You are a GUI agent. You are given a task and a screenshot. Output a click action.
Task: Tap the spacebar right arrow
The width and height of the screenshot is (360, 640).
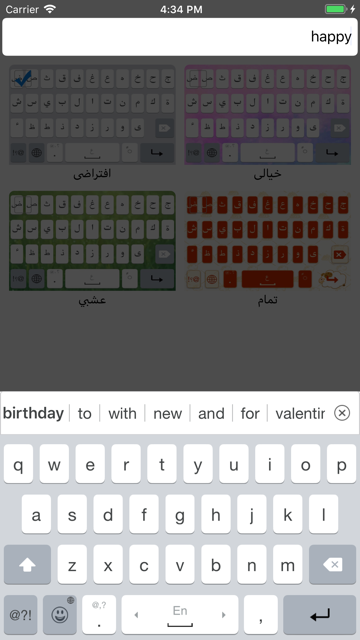(223, 615)
